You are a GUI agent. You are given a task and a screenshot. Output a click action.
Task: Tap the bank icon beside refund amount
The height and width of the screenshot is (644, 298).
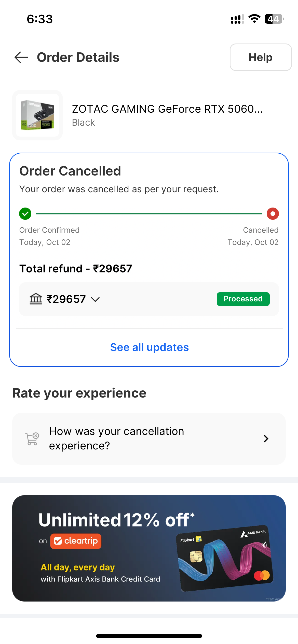click(x=36, y=299)
